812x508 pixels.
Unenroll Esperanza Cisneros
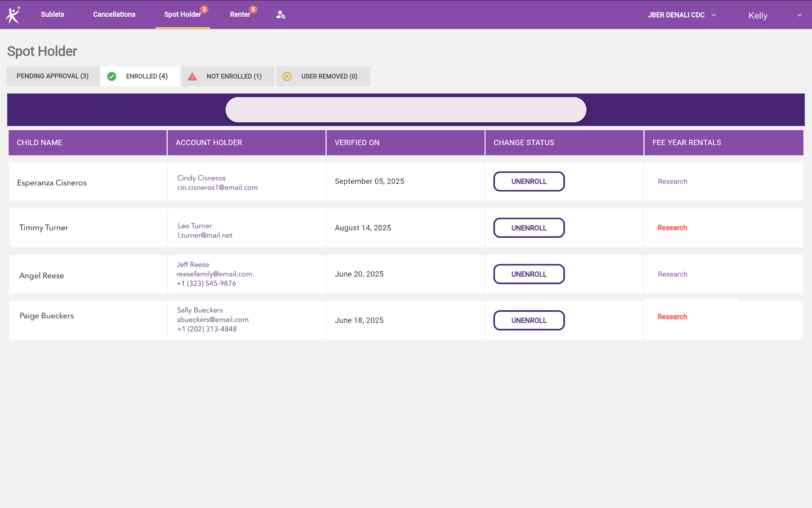[x=529, y=181]
